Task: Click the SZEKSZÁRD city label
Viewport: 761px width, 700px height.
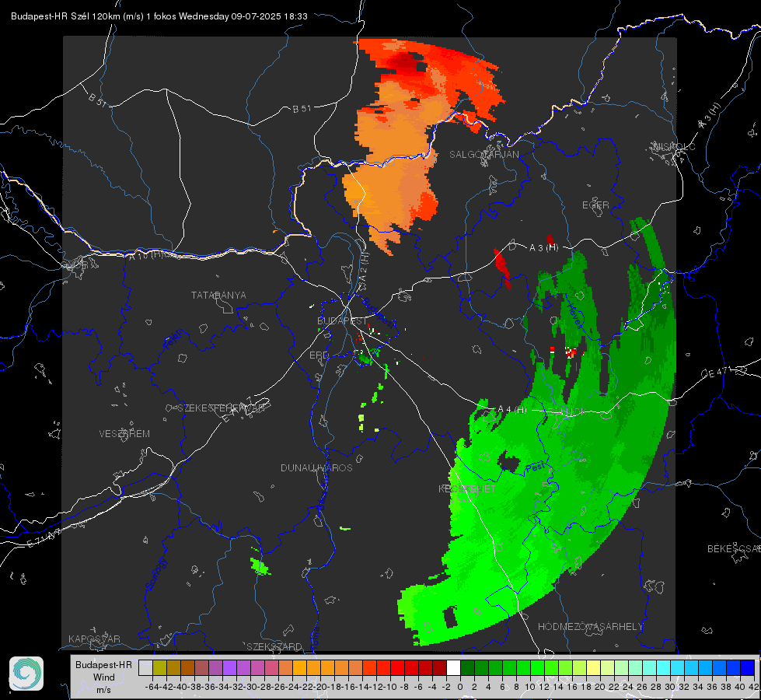Action: (x=274, y=646)
